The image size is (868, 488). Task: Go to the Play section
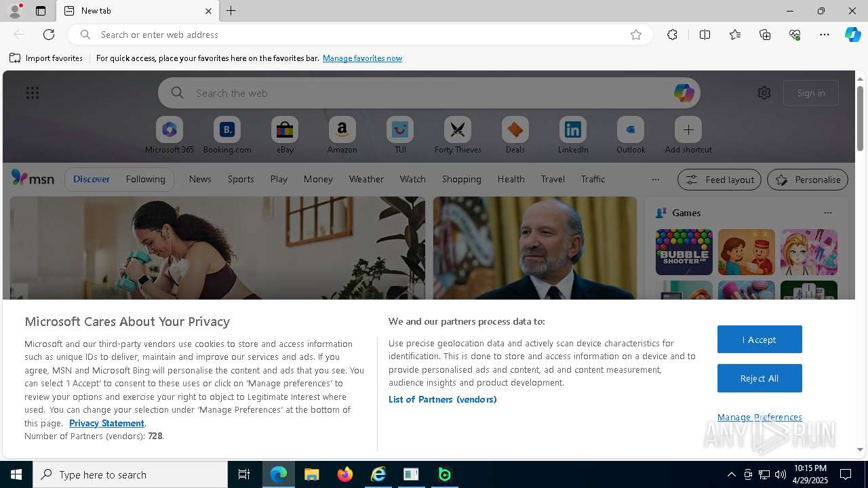point(279,179)
